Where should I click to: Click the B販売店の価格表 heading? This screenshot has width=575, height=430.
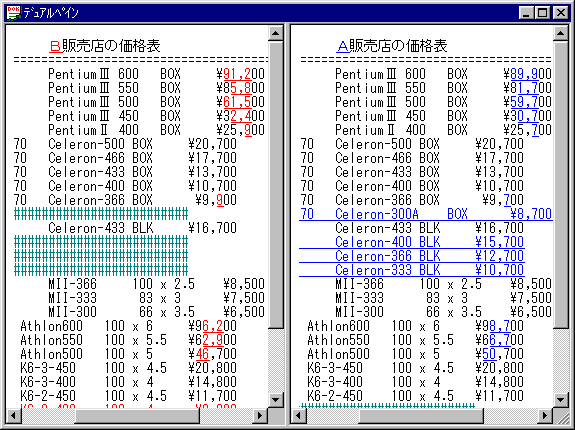[105, 46]
